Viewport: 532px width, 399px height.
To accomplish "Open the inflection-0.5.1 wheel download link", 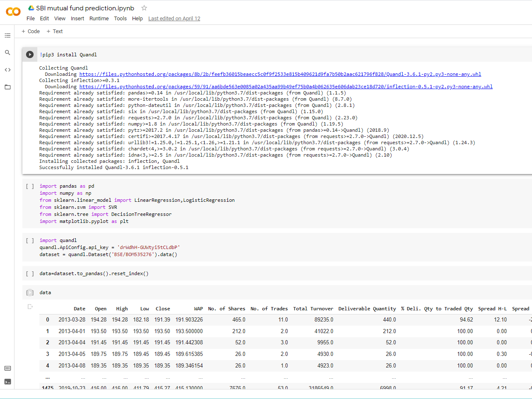I will point(286,87).
